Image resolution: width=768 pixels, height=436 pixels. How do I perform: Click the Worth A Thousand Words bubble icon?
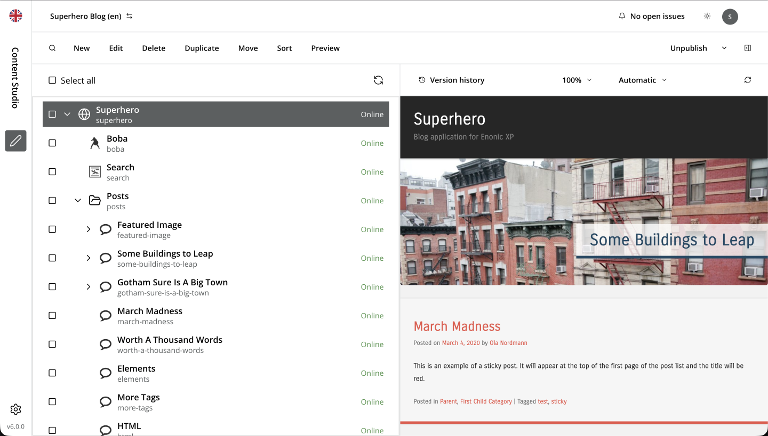tap(105, 344)
